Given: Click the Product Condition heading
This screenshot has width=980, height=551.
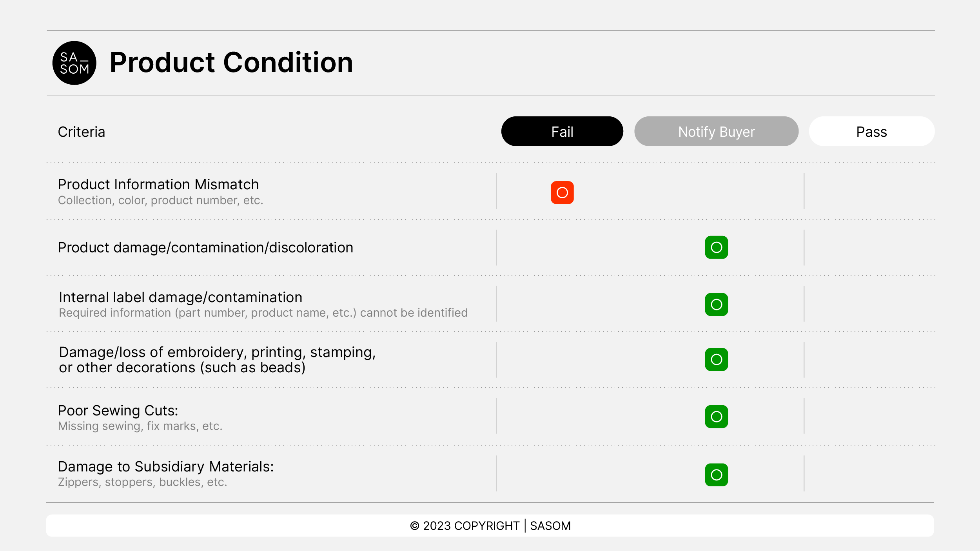Looking at the screenshot, I should pyautogui.click(x=231, y=63).
